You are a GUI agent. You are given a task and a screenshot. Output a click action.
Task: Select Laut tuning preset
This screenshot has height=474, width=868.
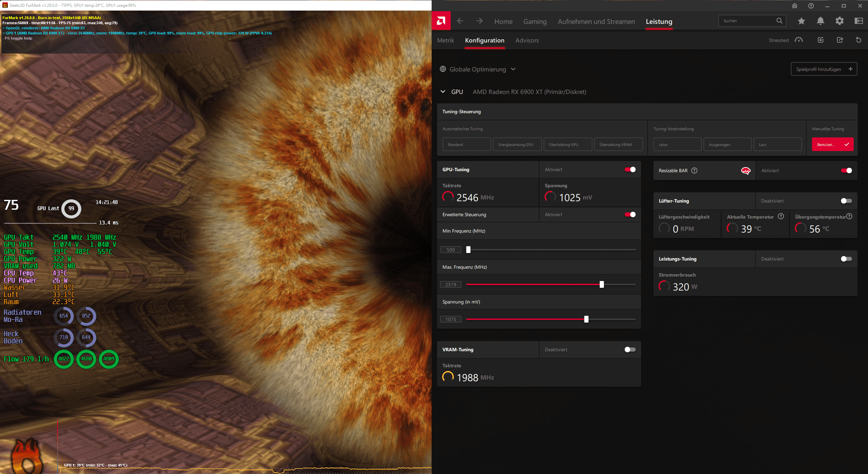coord(778,145)
